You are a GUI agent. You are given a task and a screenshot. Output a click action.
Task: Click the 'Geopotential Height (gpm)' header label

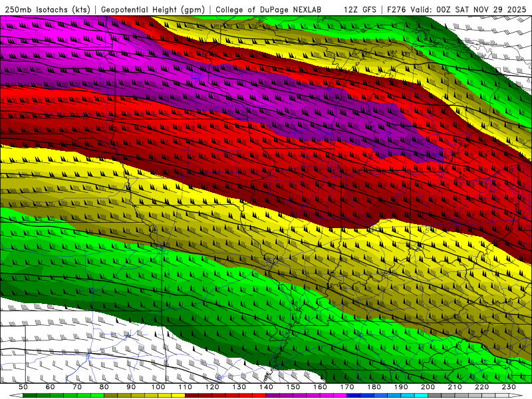[153, 9]
